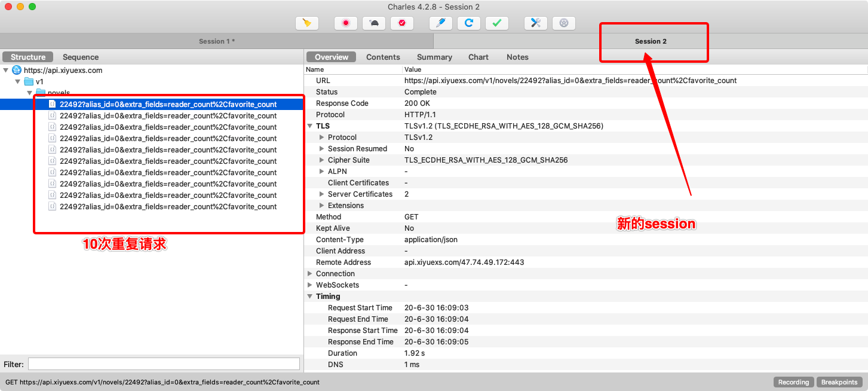Screen dimensions: 868x391
Task: Select the Structure view tab
Action: (28, 57)
